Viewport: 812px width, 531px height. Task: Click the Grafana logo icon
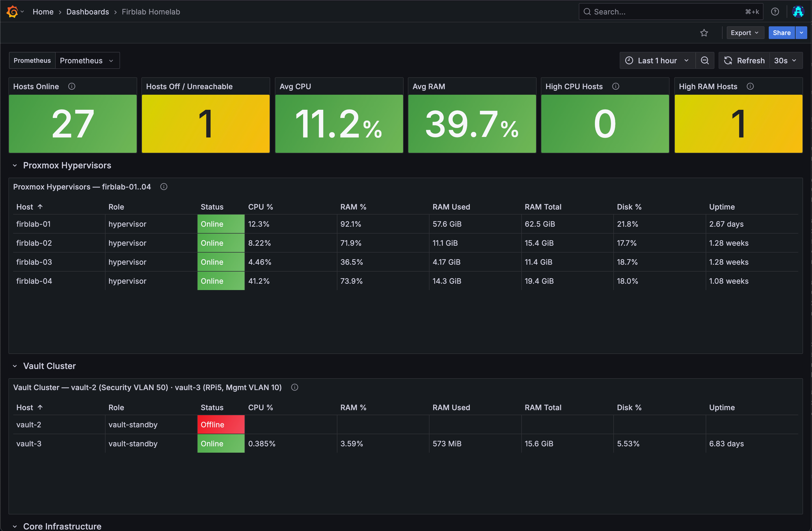coord(12,12)
